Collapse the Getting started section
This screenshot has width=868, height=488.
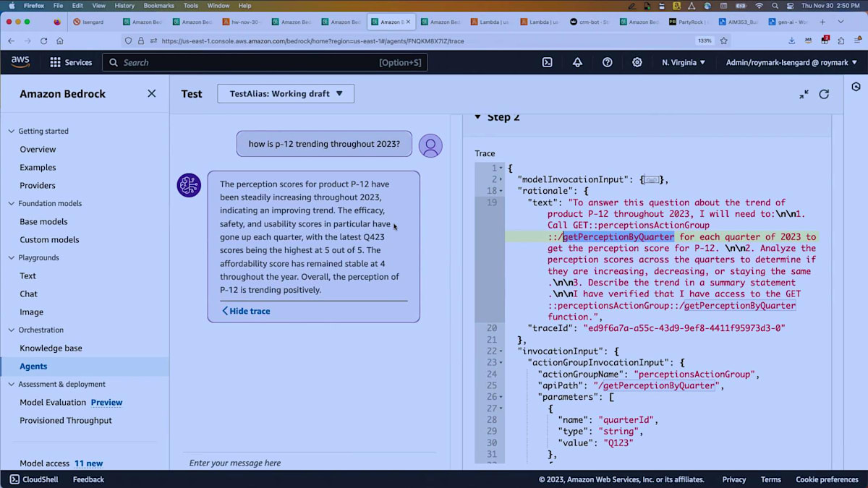click(11, 132)
